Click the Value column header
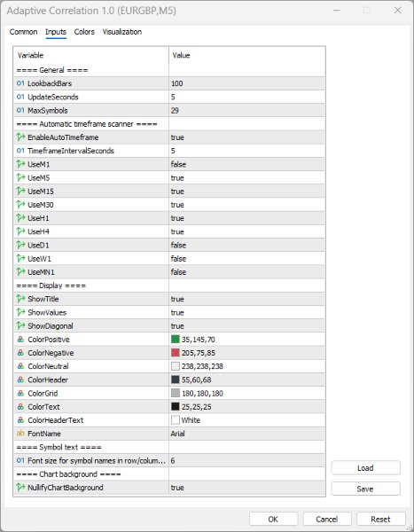Screen dimensions: 414x532 click(246, 55)
